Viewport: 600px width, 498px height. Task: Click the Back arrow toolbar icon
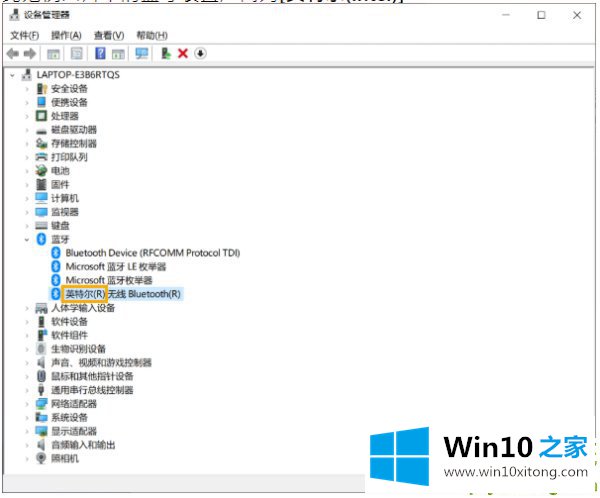click(13, 54)
